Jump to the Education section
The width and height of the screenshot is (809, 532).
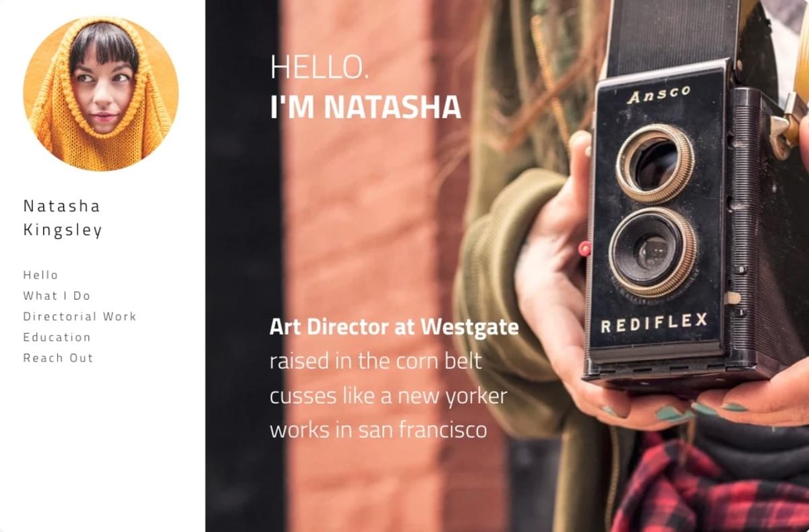57,337
